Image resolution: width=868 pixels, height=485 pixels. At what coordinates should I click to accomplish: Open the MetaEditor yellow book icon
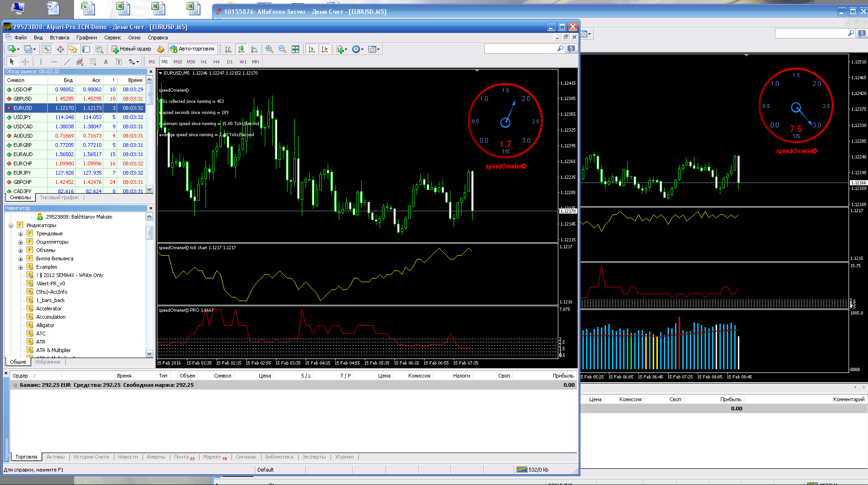[x=161, y=49]
